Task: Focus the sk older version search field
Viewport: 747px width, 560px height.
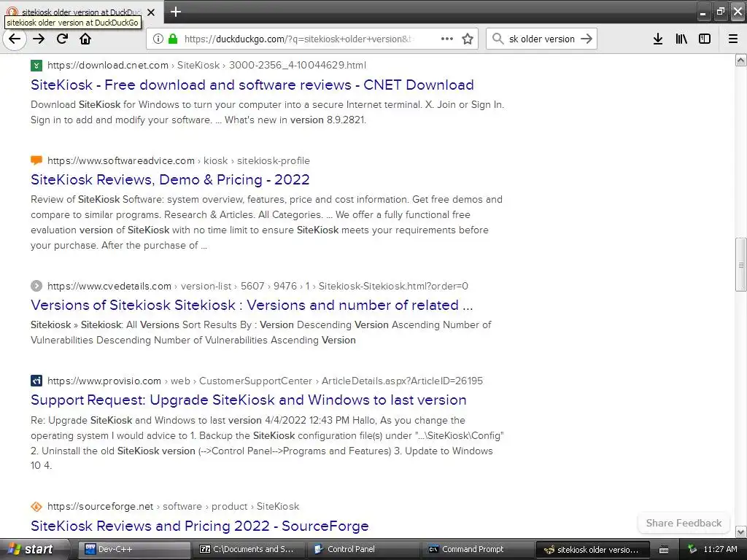Action: tap(542, 39)
